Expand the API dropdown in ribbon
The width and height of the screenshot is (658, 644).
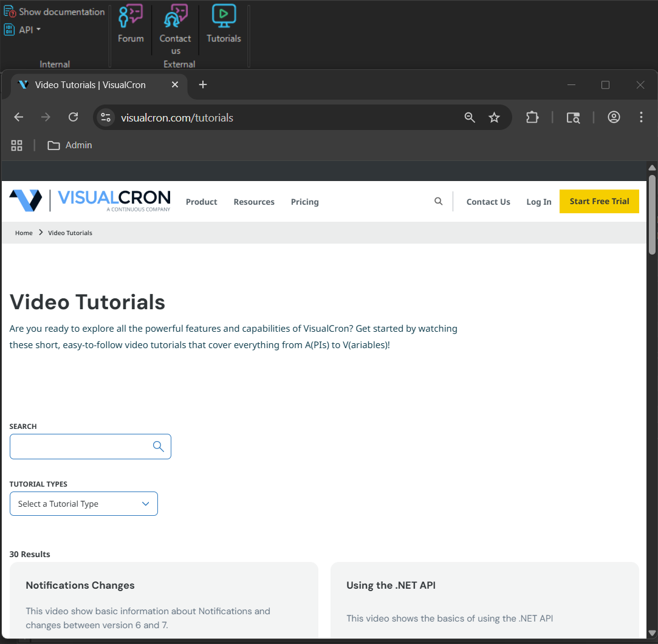[x=24, y=29]
